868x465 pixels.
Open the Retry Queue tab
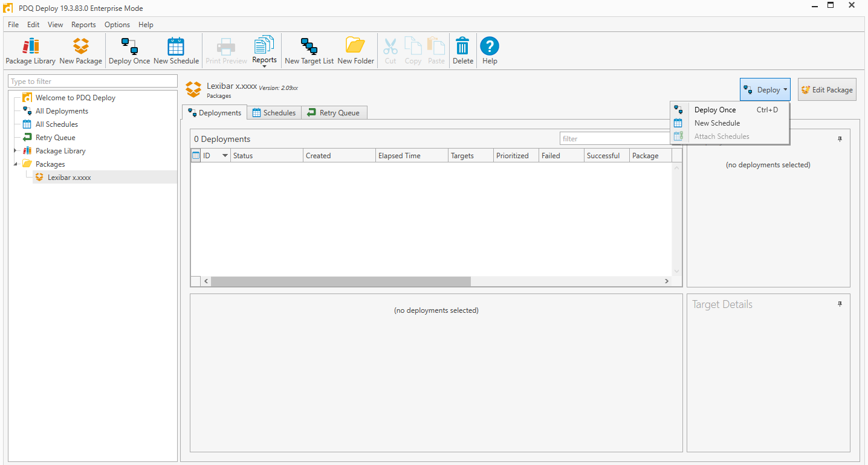(334, 113)
